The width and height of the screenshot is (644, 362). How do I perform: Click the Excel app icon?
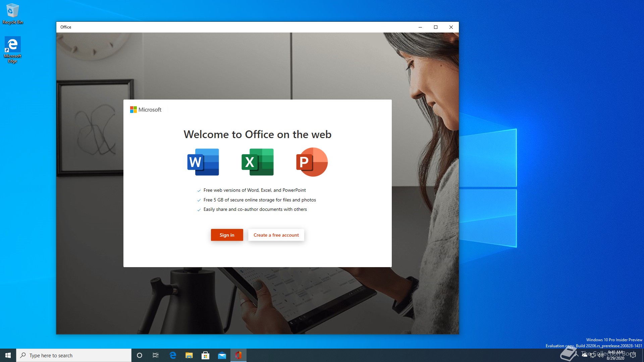pyautogui.click(x=258, y=162)
